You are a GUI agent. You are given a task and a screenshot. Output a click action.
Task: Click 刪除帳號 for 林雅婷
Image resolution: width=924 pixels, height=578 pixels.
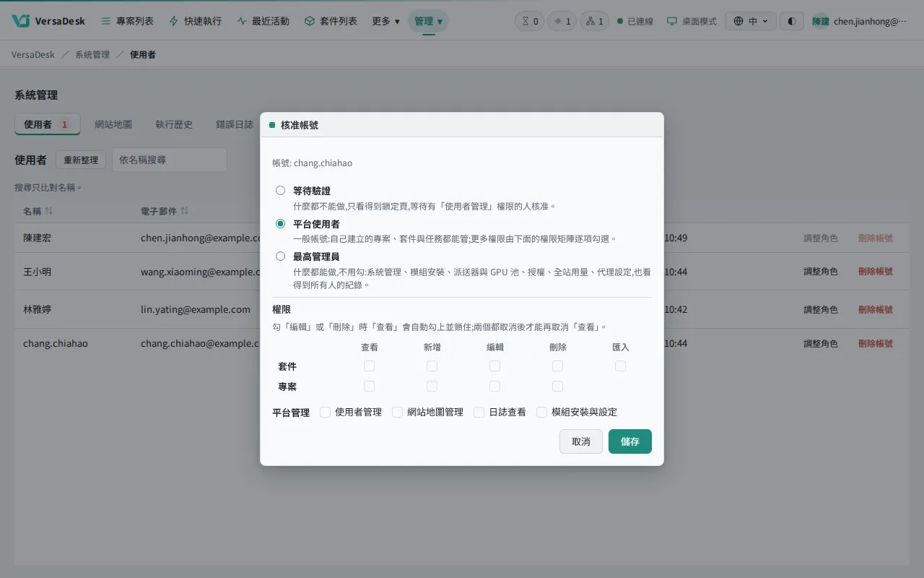[x=876, y=309]
